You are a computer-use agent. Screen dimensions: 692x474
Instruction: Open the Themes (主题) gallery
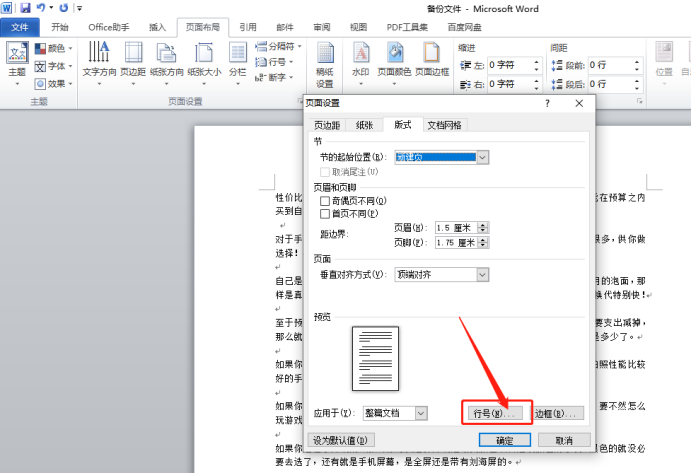[x=17, y=64]
